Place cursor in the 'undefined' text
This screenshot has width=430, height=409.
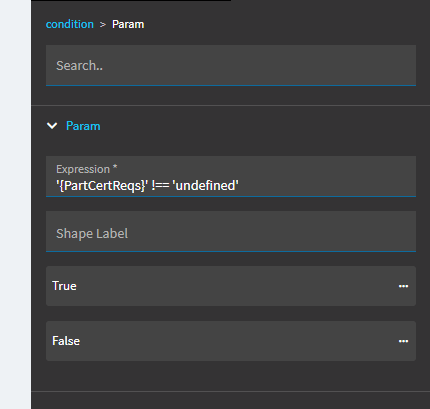coord(205,186)
